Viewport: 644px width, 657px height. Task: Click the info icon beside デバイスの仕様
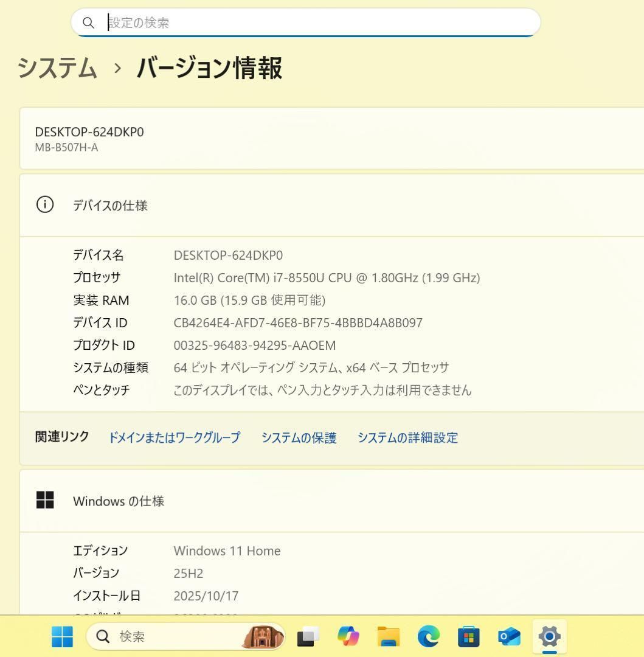pos(45,205)
